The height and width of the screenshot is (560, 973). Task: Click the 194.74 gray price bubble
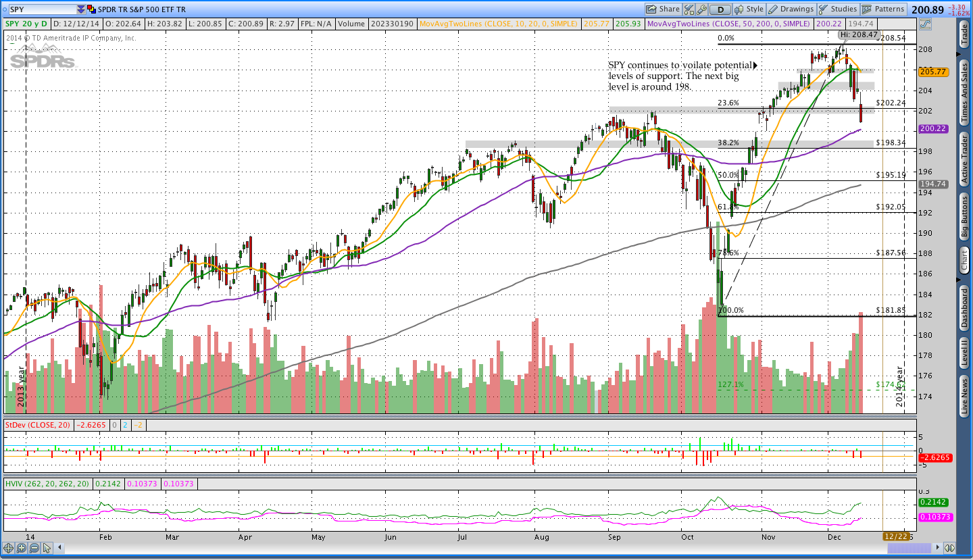pyautogui.click(x=933, y=184)
